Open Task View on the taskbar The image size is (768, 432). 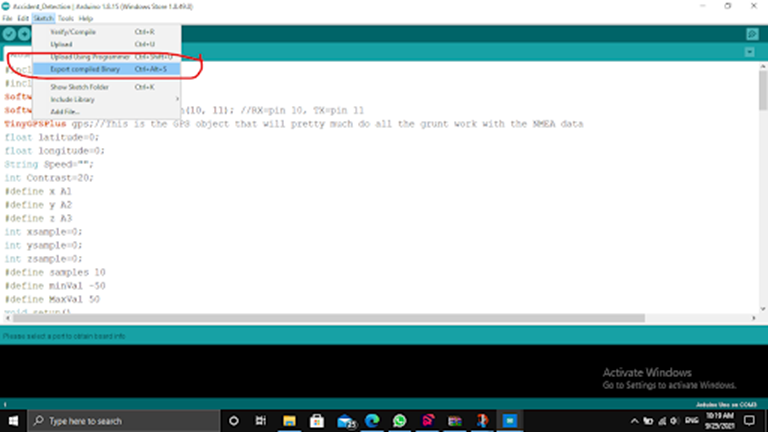[263, 421]
